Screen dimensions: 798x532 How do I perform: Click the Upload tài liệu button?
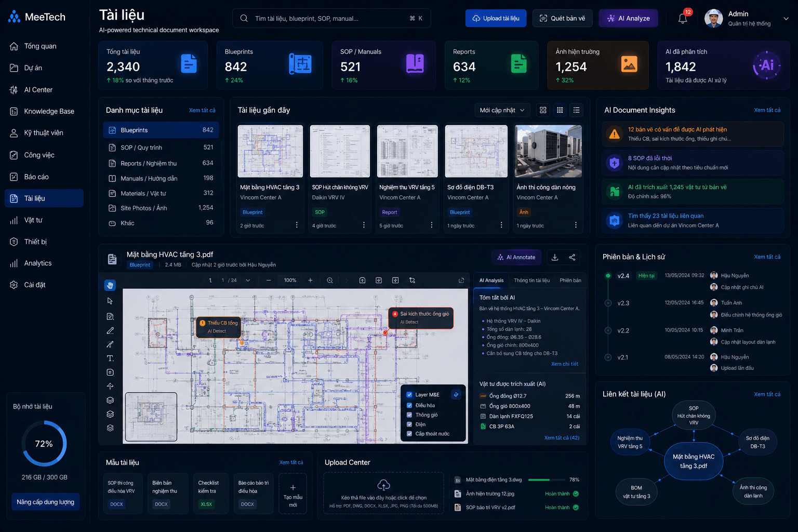pyautogui.click(x=496, y=18)
